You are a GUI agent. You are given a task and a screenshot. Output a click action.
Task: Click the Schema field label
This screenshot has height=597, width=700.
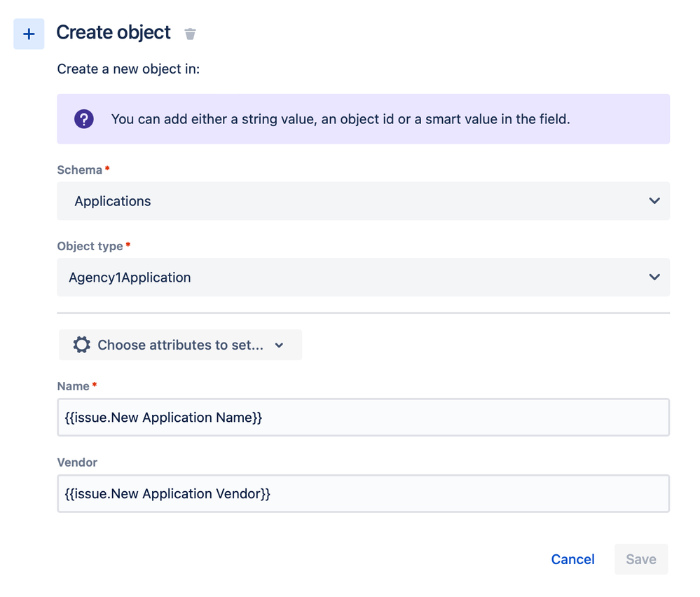click(x=80, y=170)
